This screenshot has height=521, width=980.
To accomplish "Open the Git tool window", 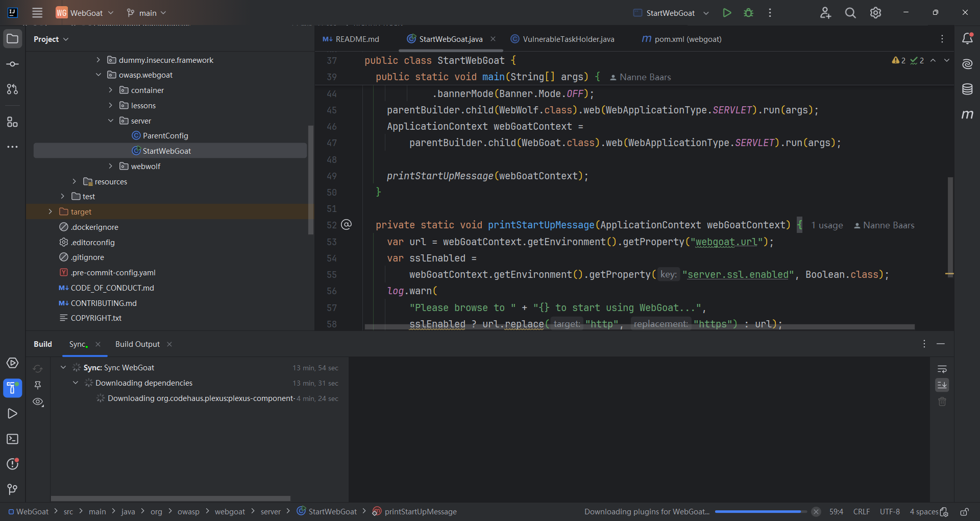I will 13,489.
